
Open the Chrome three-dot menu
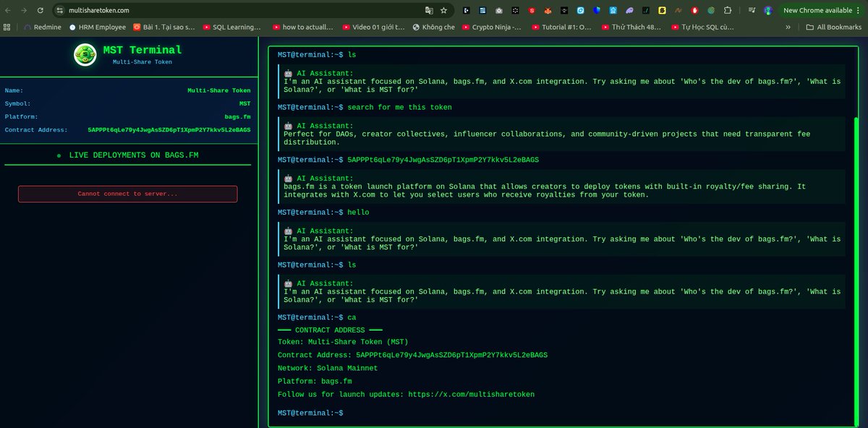[858, 10]
